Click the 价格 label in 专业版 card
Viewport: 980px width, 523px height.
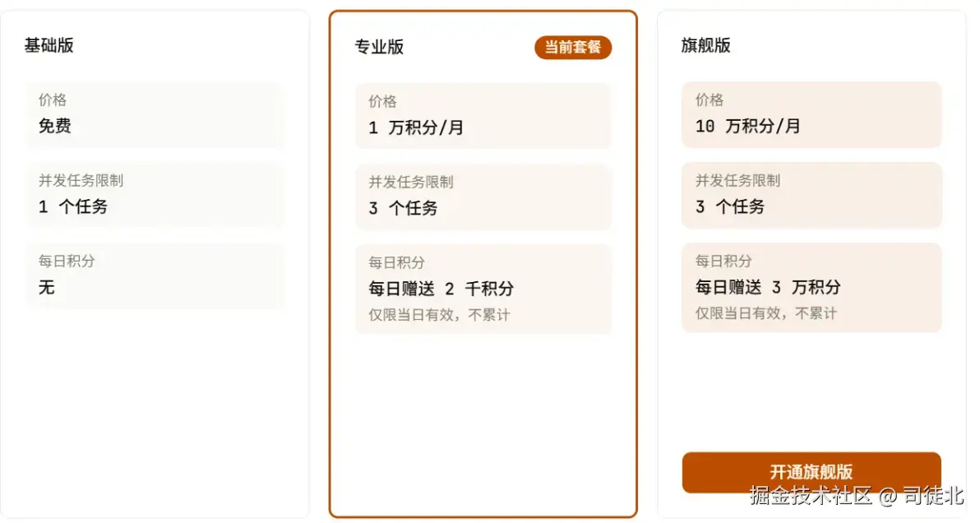click(382, 101)
